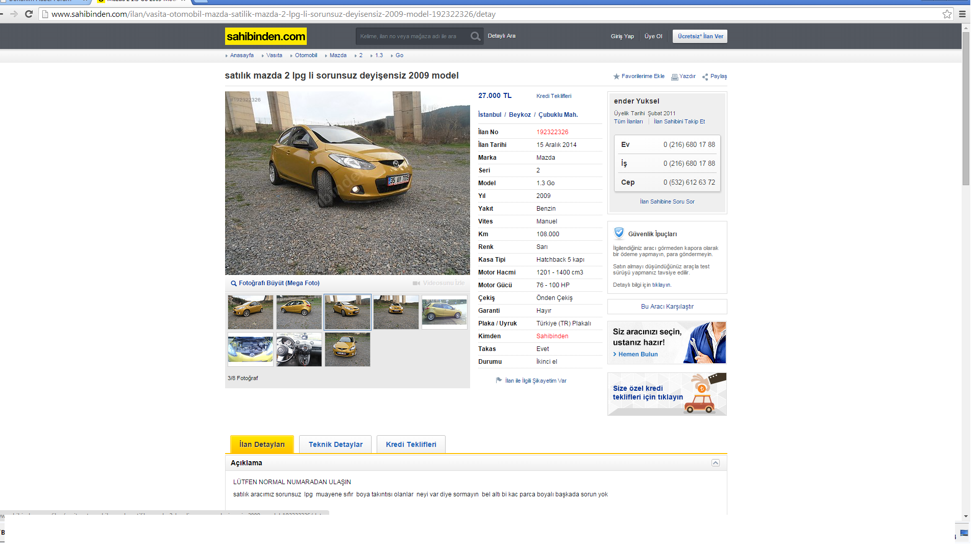Click Kredi Teklifleri link near price
Viewport: 980px width, 551px height.
554,96
